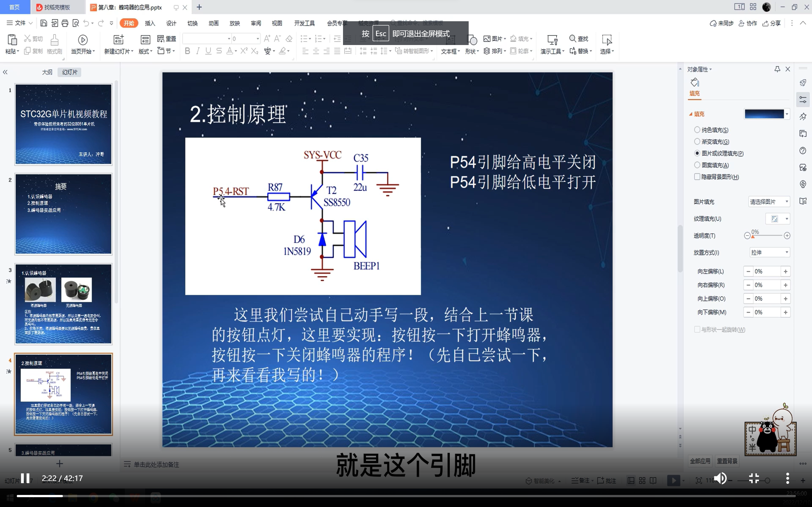Pause the video playback
The width and height of the screenshot is (812, 507).
[x=25, y=478]
